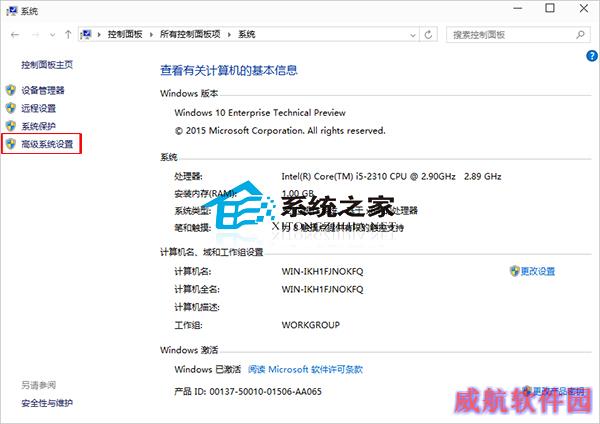Click computer name value WIN-IKH1FJNOKFQ beside 计算机名
The image size is (600, 424).
[322, 271]
